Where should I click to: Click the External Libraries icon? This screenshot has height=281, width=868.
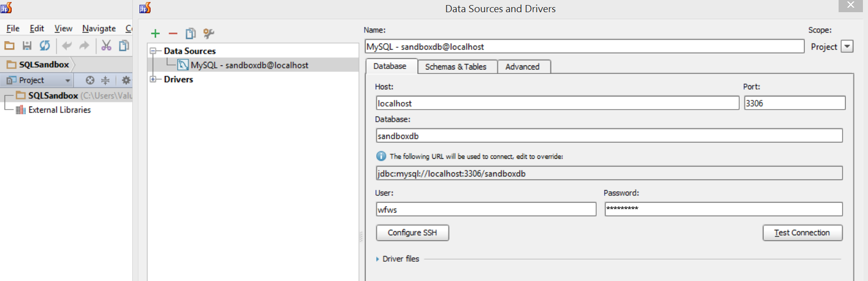pyautogui.click(x=21, y=110)
